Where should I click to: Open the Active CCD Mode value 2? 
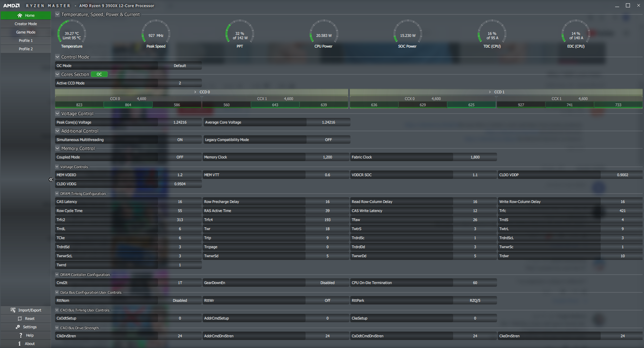pos(180,83)
